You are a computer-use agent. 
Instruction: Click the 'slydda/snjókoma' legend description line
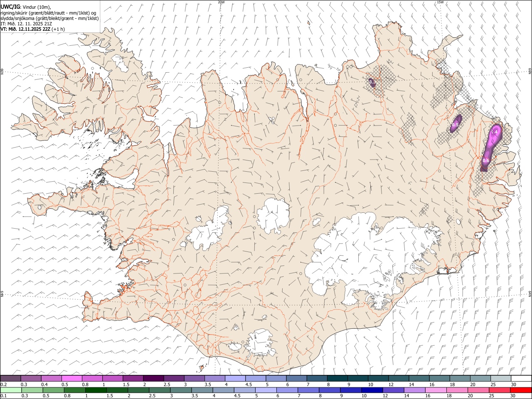[x=49, y=18]
